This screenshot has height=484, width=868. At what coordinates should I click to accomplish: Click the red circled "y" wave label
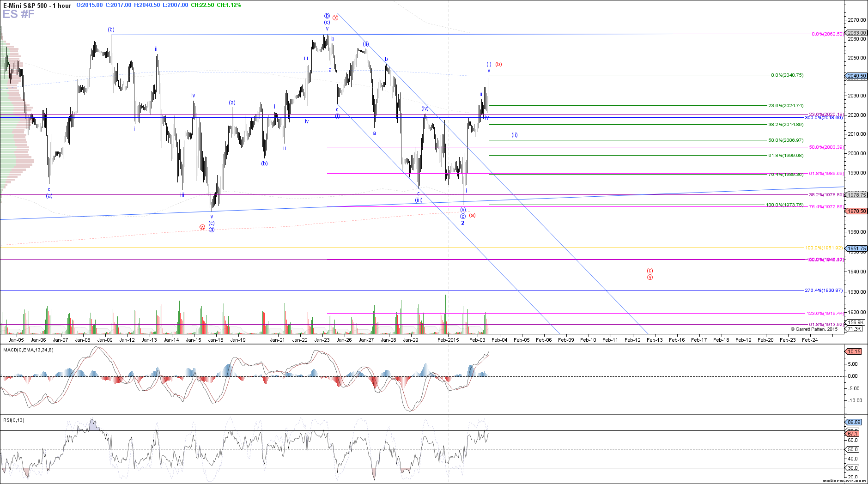point(650,277)
